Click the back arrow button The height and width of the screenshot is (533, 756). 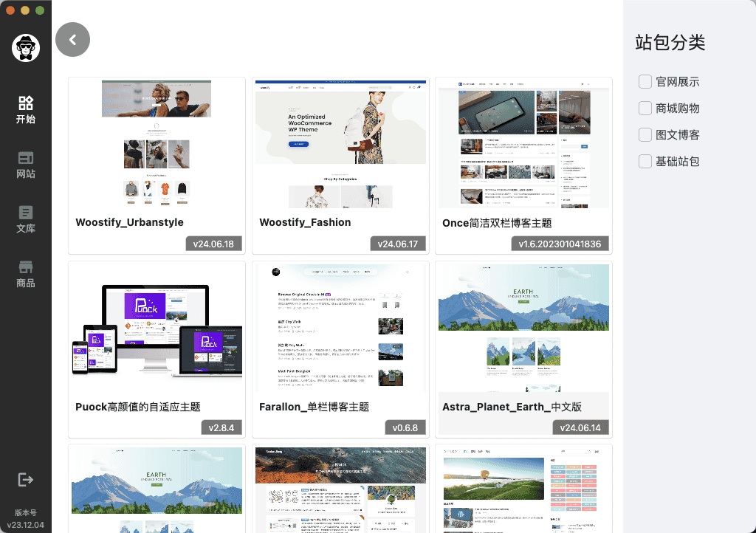pos(73,40)
